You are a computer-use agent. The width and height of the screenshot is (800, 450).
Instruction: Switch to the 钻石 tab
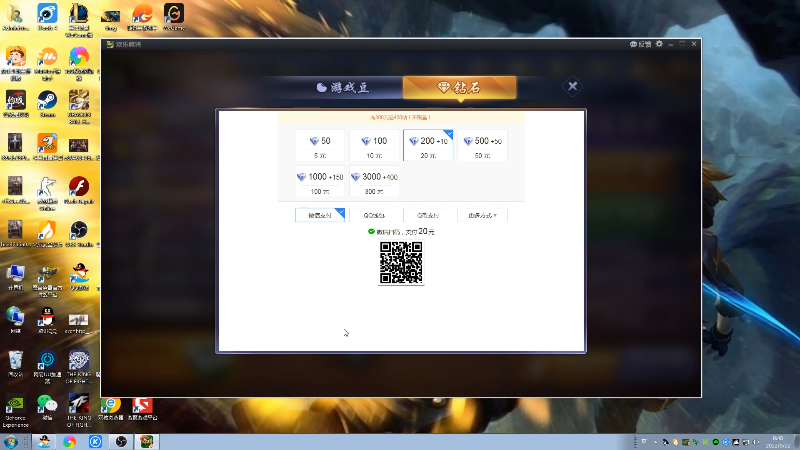pyautogui.click(x=460, y=87)
